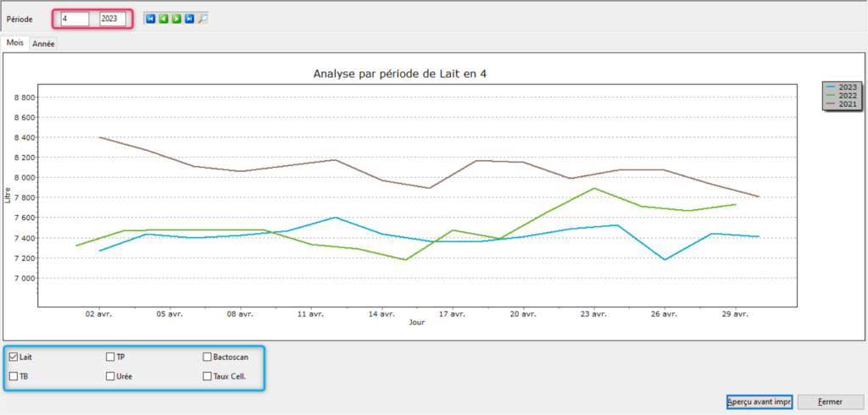Viewport: 868px width, 415px height.
Task: Enable the TB checkbox
Action: (14, 376)
